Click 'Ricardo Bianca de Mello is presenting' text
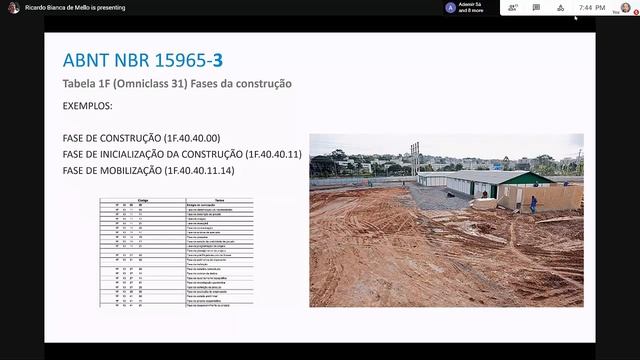 pyautogui.click(x=75, y=7)
